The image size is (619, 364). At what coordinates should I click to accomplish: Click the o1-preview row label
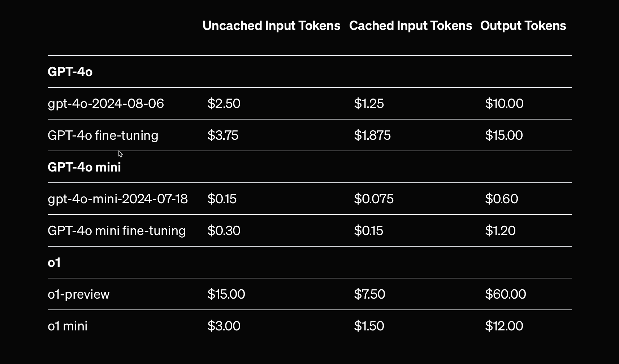click(79, 294)
